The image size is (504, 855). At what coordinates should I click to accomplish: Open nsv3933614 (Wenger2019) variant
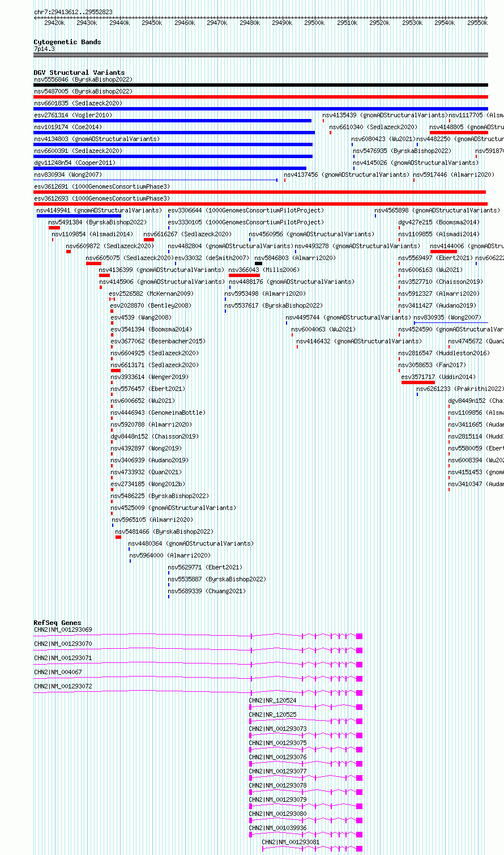point(150,377)
